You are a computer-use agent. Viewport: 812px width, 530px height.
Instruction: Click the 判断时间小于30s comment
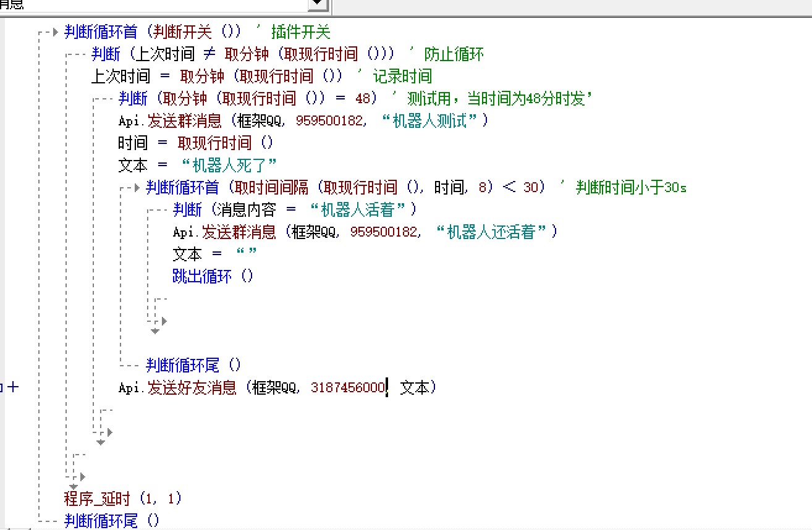(630, 187)
